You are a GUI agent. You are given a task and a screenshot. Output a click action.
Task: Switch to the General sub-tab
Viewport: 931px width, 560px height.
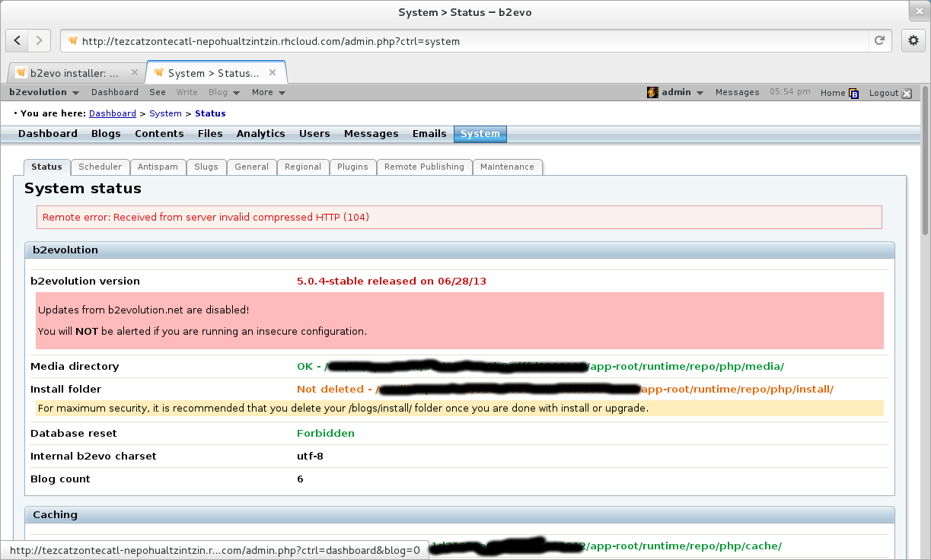pos(252,167)
